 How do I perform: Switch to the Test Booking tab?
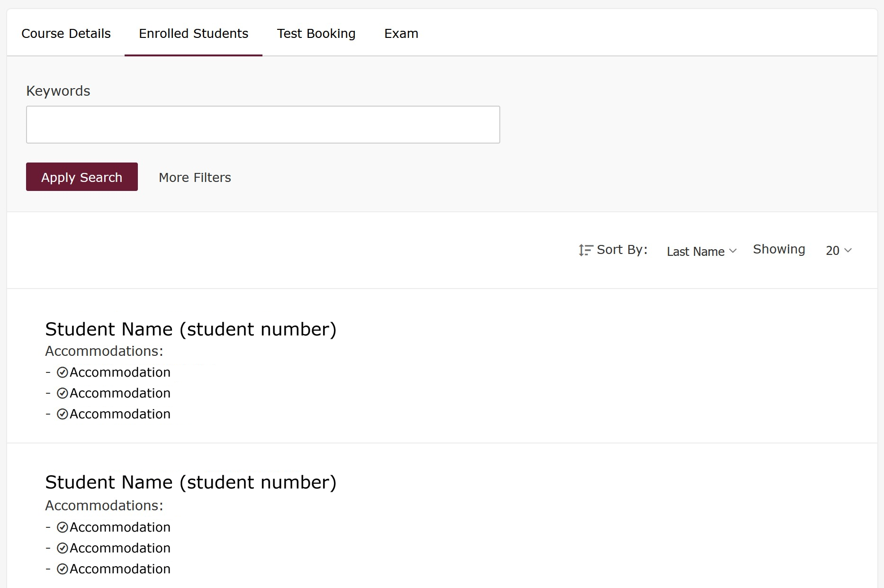pyautogui.click(x=316, y=33)
